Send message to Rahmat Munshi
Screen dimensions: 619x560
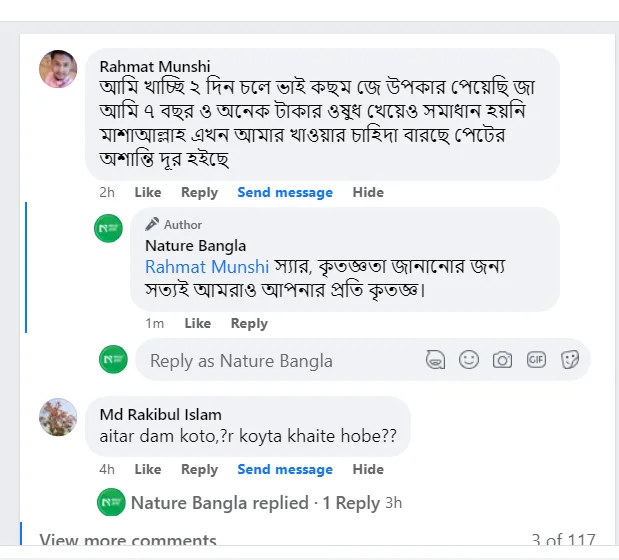click(x=285, y=192)
